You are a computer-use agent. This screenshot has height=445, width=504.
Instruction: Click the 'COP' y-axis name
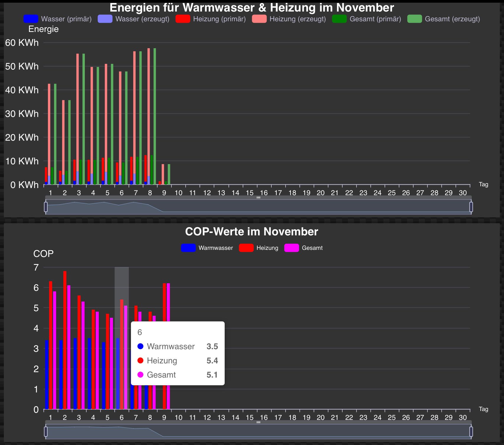tap(43, 254)
